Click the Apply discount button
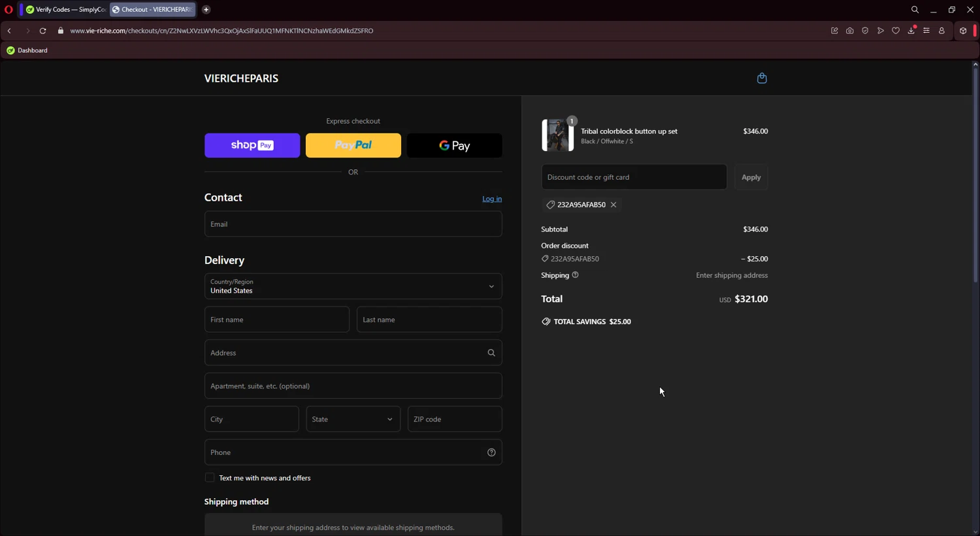This screenshot has width=980, height=536. (751, 177)
